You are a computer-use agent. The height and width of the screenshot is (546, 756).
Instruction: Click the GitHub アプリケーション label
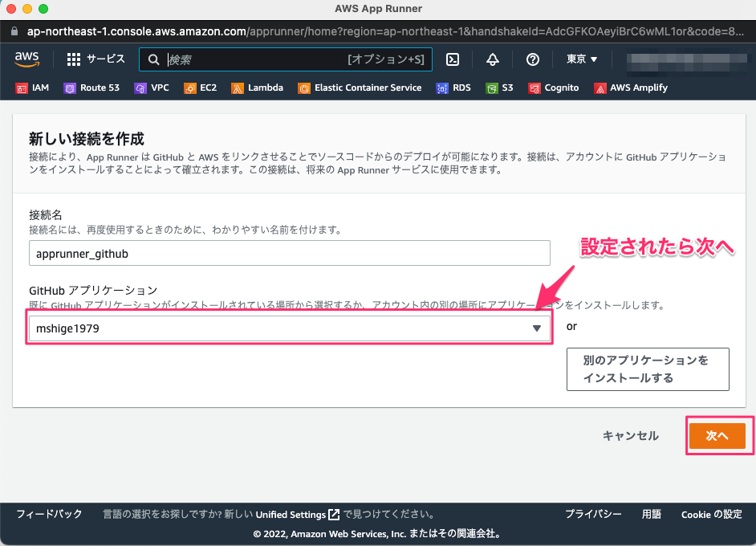(93, 291)
